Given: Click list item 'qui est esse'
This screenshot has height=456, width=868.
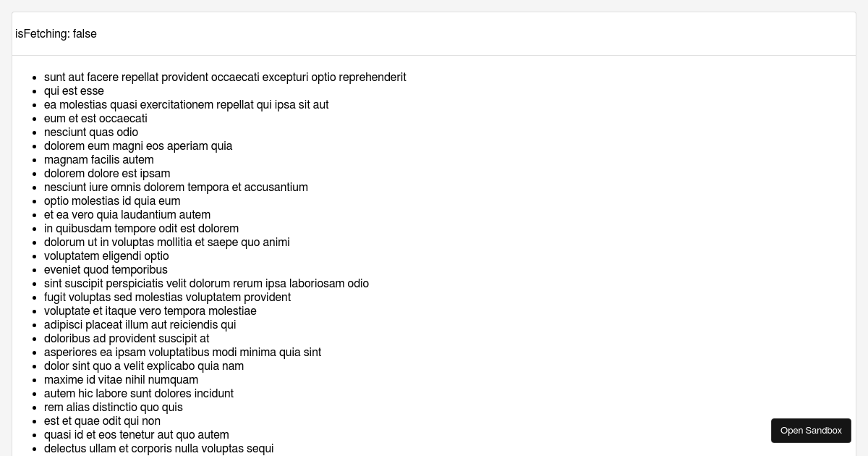Looking at the screenshot, I should tap(74, 91).
